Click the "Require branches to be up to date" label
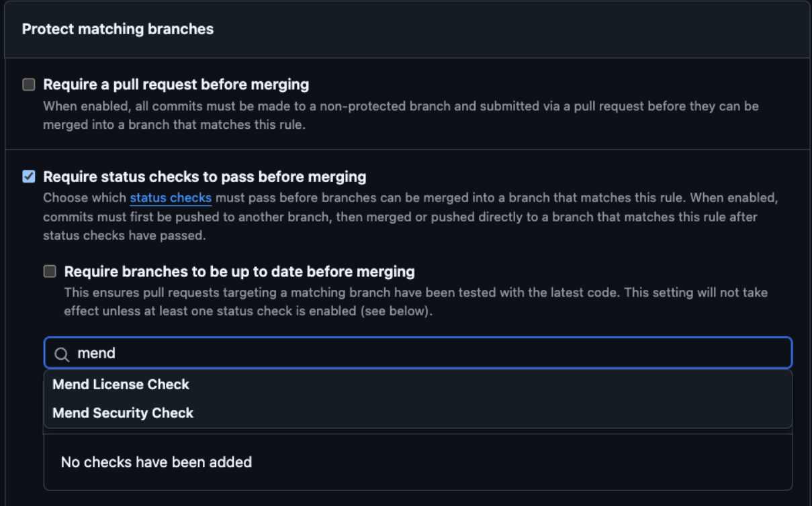Screen dimensions: 812x506 tap(239, 272)
